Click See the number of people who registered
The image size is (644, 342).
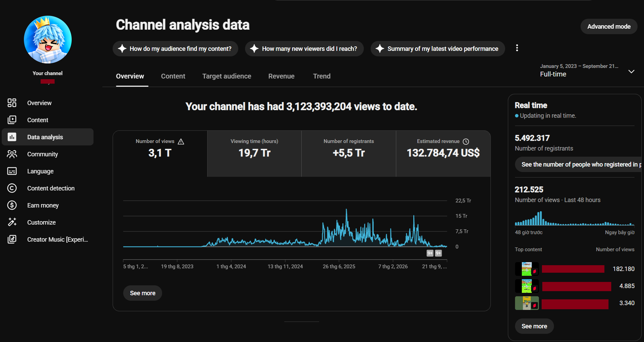[578, 164]
